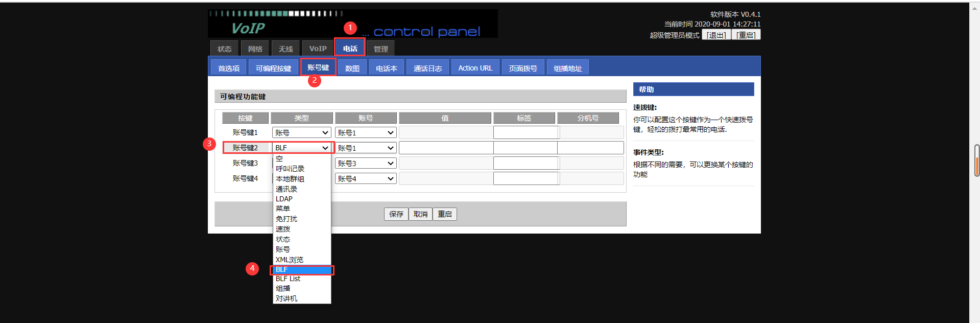The image size is (980, 323).
Task: Click the label field for 账号键1
Action: pyautogui.click(x=525, y=133)
